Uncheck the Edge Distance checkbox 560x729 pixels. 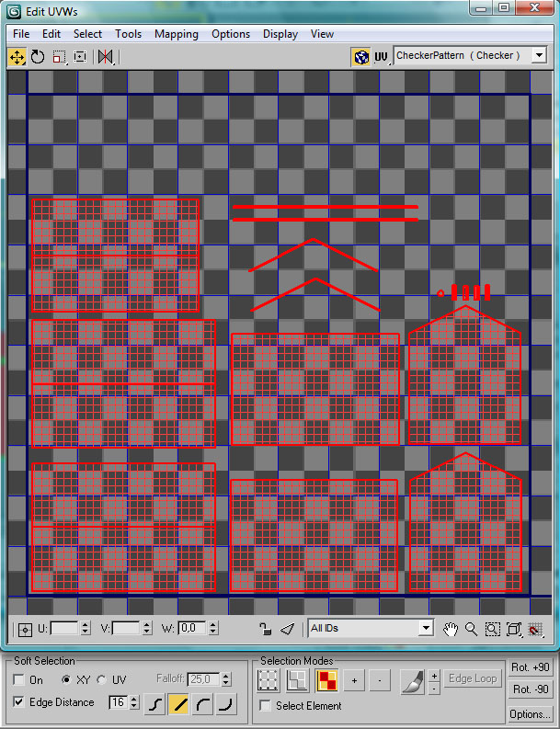(x=20, y=702)
